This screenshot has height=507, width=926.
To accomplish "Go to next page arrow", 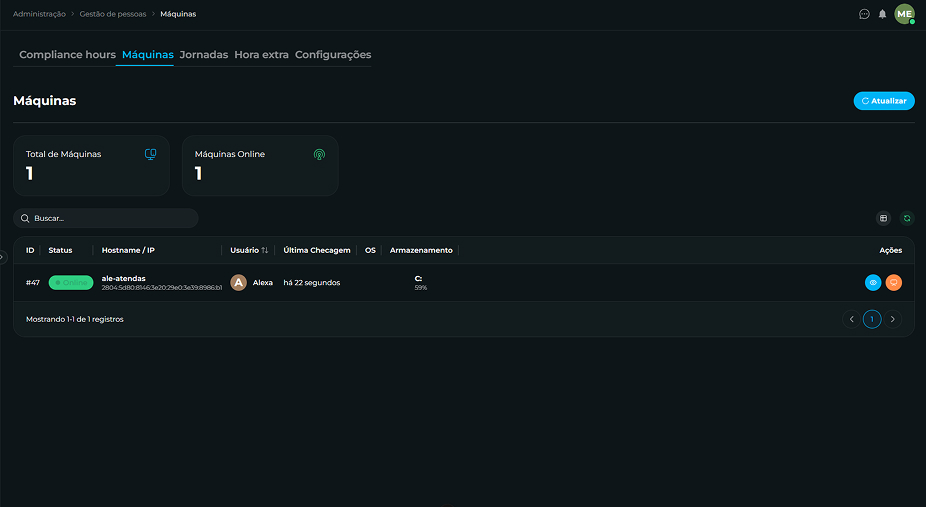I will click(892, 319).
